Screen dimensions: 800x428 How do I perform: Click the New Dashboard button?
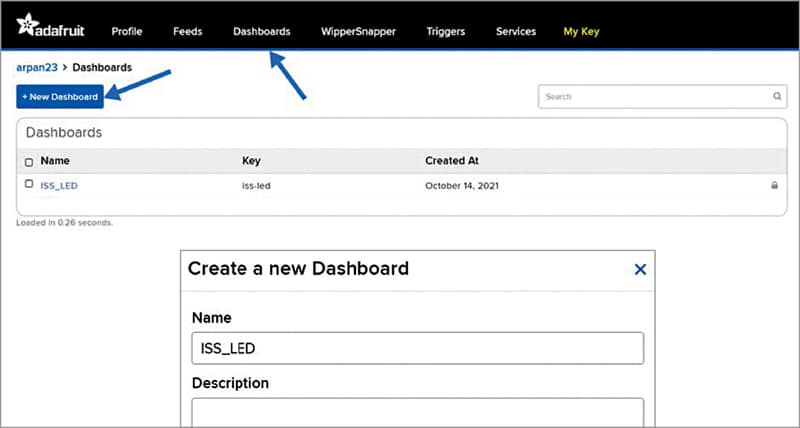60,97
